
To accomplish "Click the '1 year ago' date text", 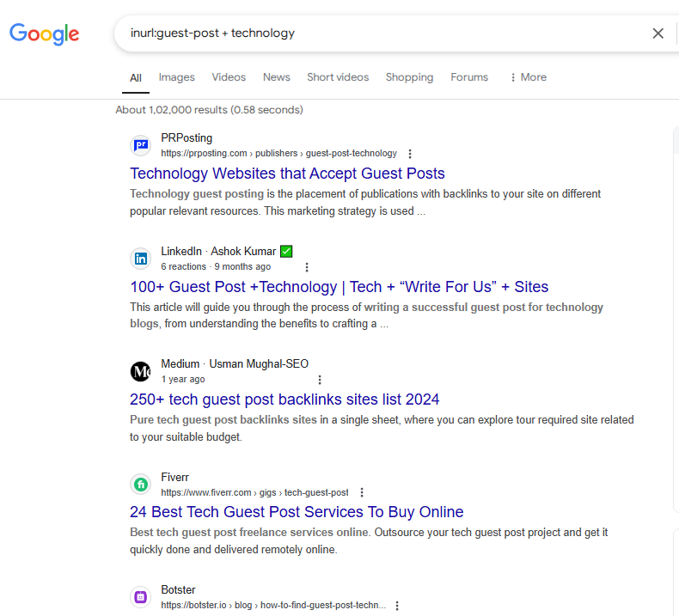I will click(183, 379).
